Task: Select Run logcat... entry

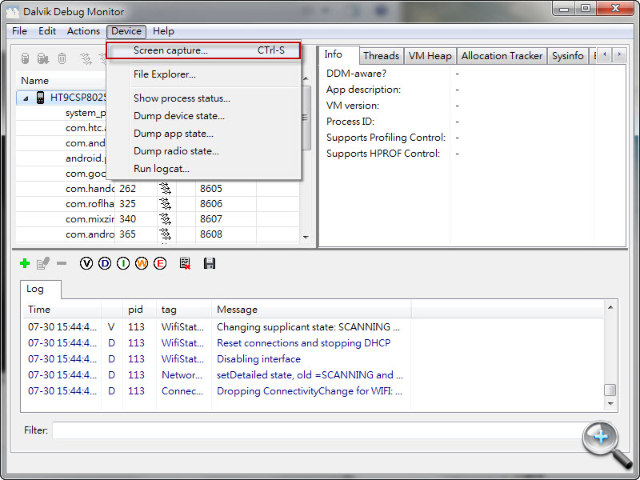Action: (x=161, y=169)
